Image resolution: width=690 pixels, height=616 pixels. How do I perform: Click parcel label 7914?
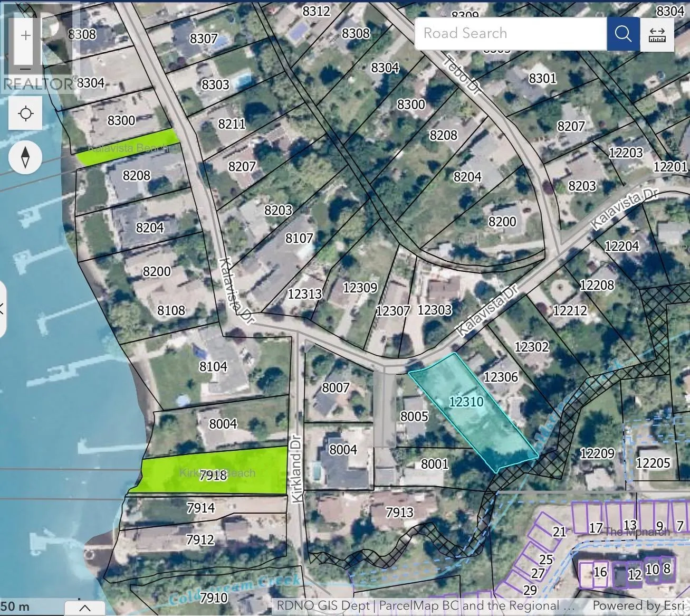pos(201,508)
